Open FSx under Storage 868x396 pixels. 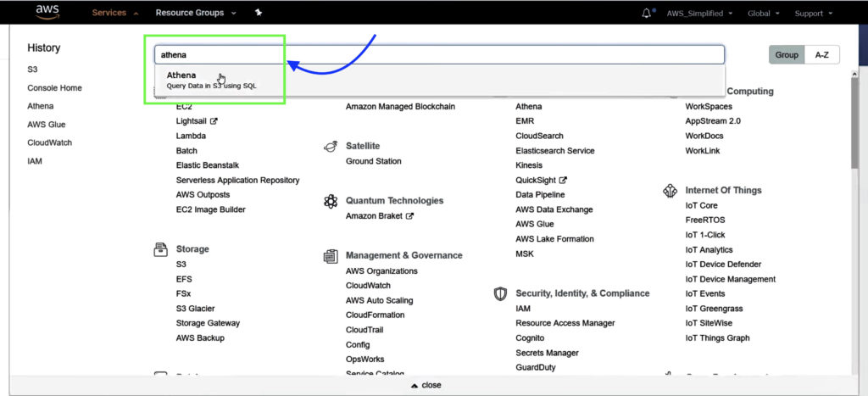[183, 293]
